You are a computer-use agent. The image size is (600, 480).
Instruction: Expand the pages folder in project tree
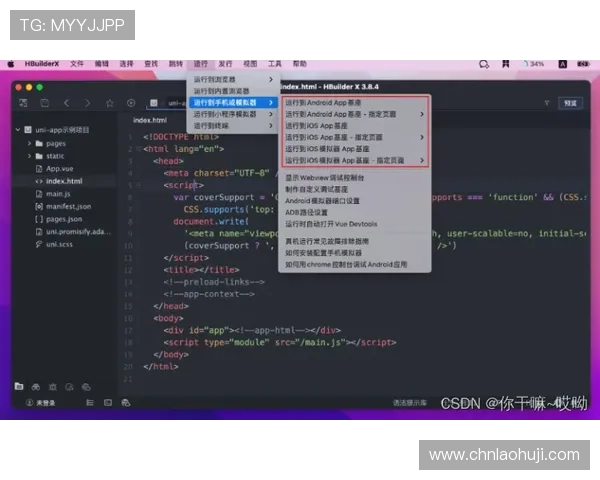pos(29,143)
